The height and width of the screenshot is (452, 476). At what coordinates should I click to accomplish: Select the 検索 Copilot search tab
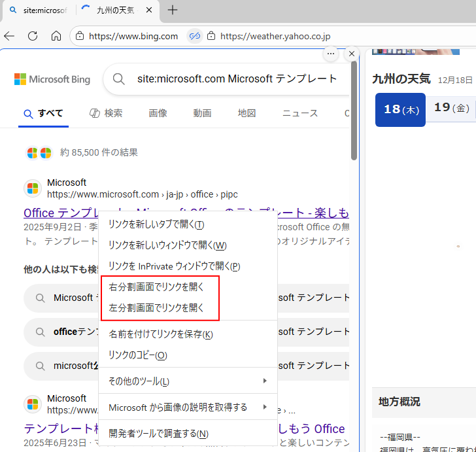[x=106, y=113]
